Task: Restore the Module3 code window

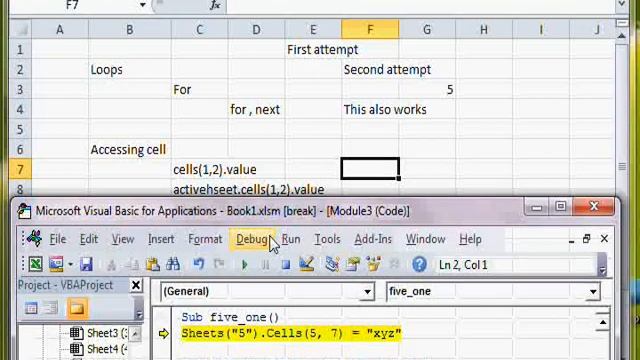Action: click(x=587, y=238)
